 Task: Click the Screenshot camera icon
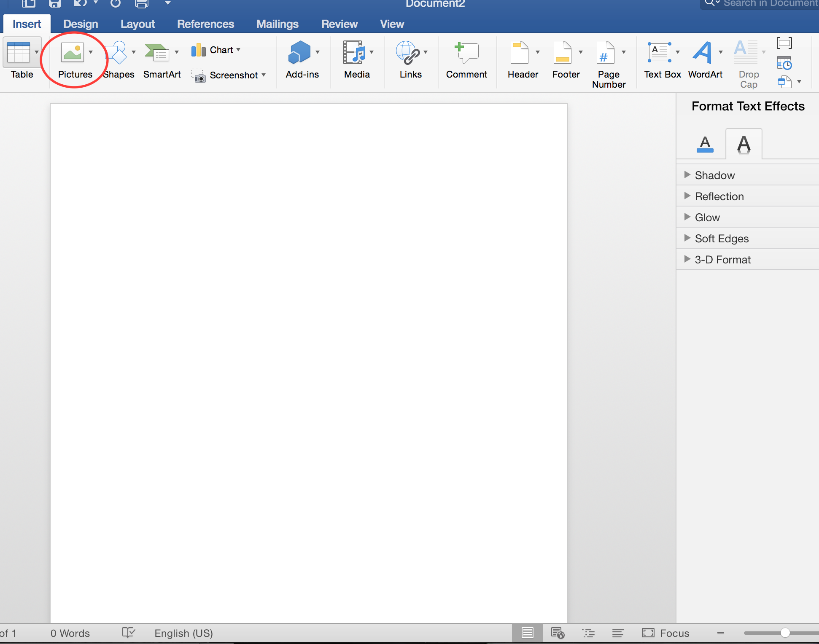click(x=198, y=75)
